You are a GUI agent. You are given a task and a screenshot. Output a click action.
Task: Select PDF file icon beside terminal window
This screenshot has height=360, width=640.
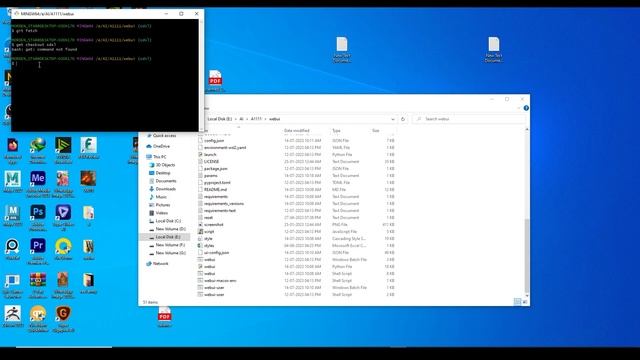click(215, 78)
